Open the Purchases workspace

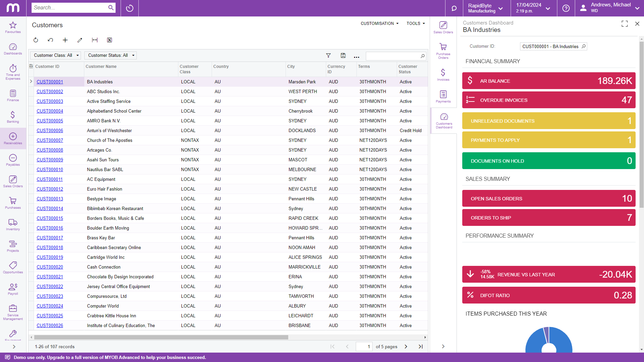pyautogui.click(x=13, y=203)
